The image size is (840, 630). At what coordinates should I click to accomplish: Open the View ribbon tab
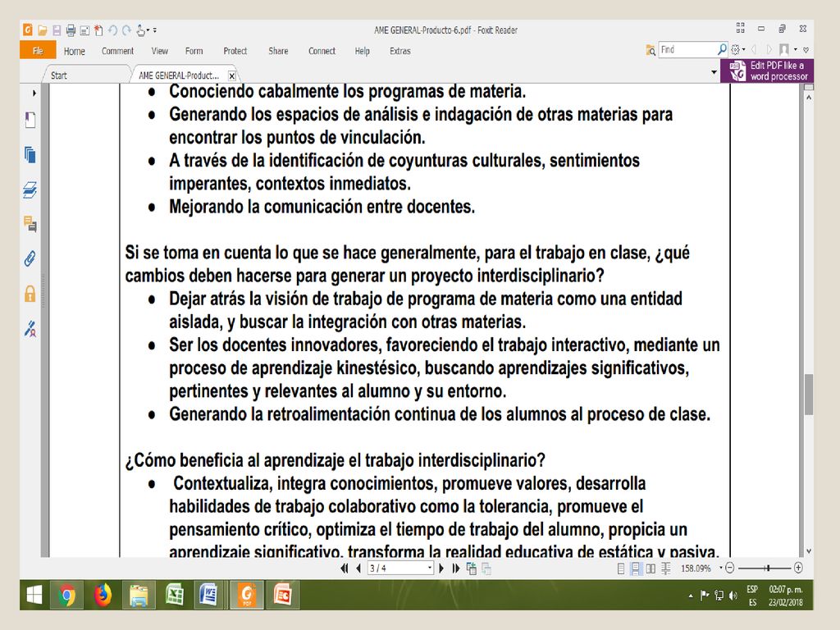[x=160, y=51]
